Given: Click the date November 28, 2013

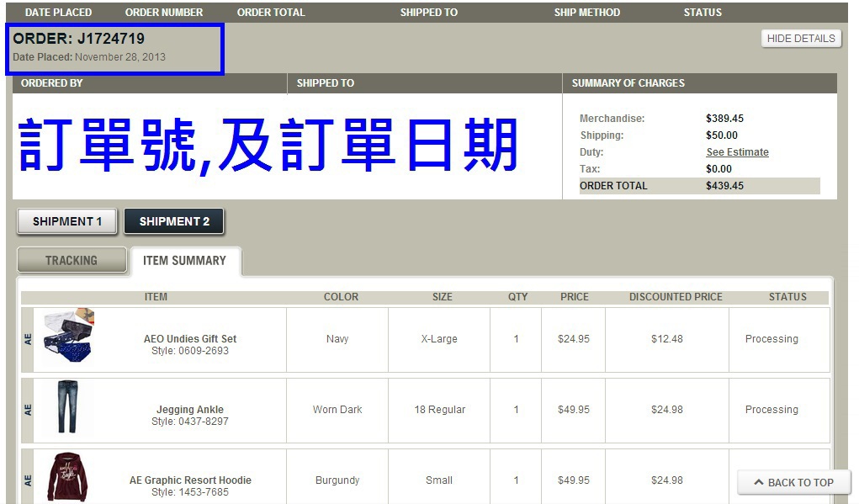Looking at the screenshot, I should pyautogui.click(x=120, y=57).
